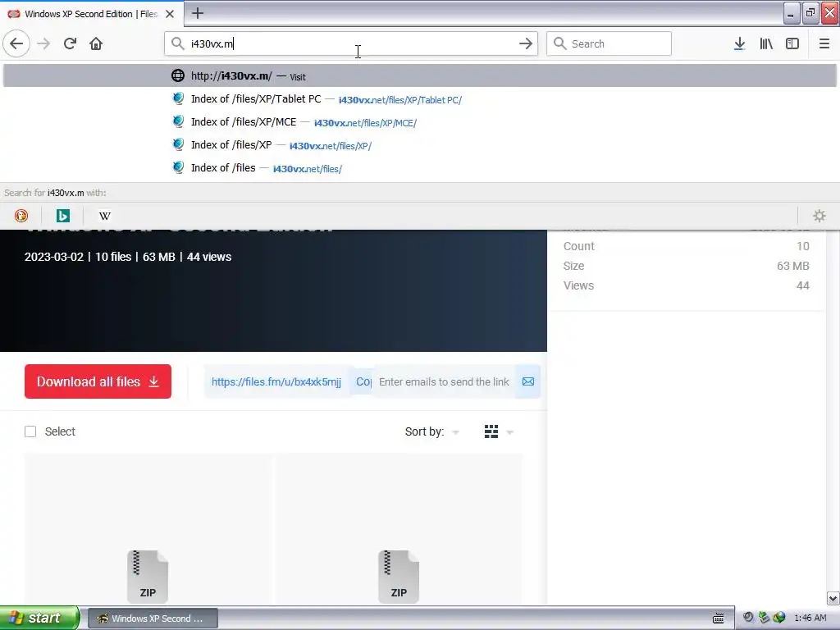Screen dimensions: 840x630
Task: Search with Bing one-off engine icon
Action: click(62, 216)
